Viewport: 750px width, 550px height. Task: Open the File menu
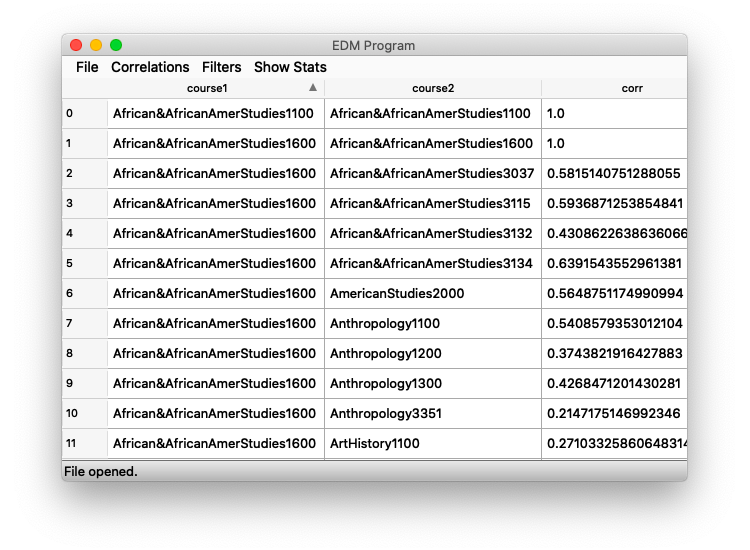(x=87, y=67)
